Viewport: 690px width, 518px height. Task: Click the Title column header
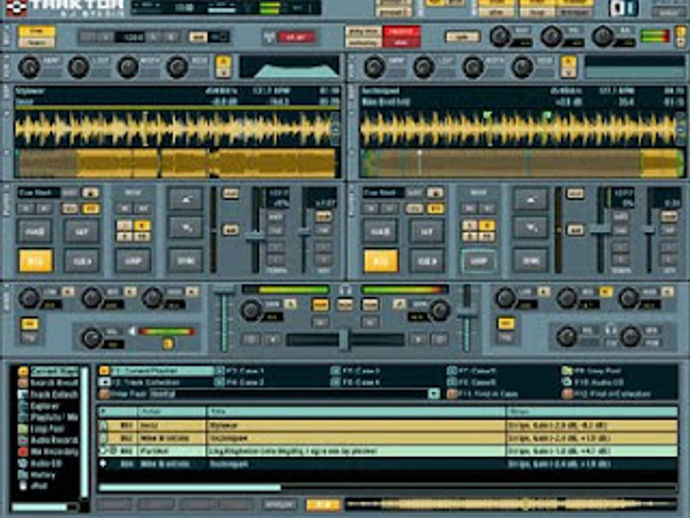click(356, 412)
